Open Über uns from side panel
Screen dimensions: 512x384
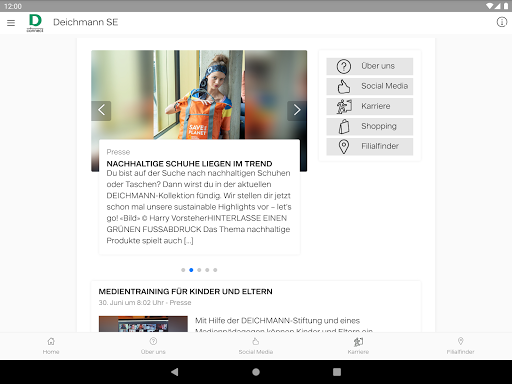(370, 66)
